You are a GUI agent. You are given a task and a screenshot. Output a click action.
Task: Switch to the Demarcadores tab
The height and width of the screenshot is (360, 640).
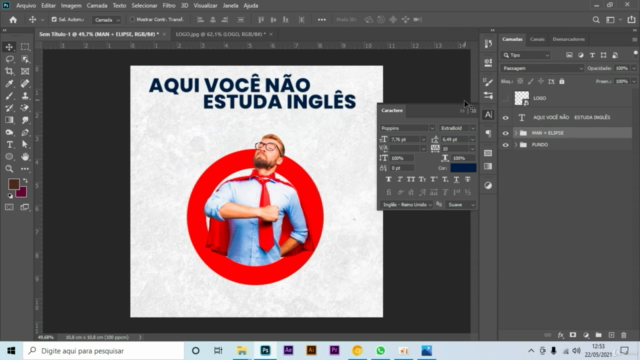569,39
